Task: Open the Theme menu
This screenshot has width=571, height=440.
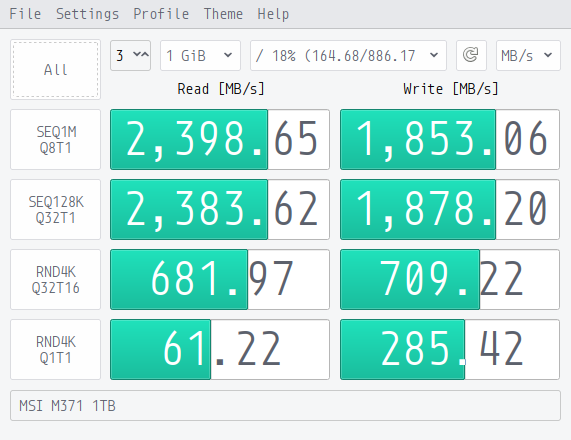Action: (223, 14)
